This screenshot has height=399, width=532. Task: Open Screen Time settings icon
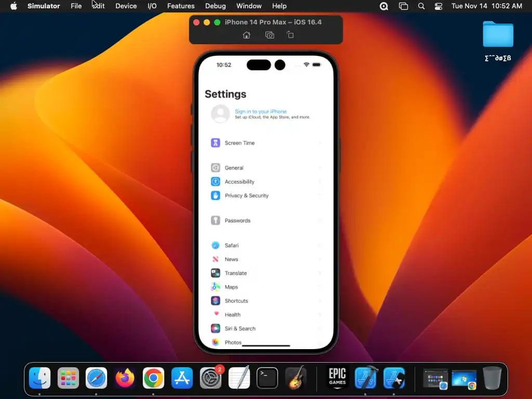[216, 143]
